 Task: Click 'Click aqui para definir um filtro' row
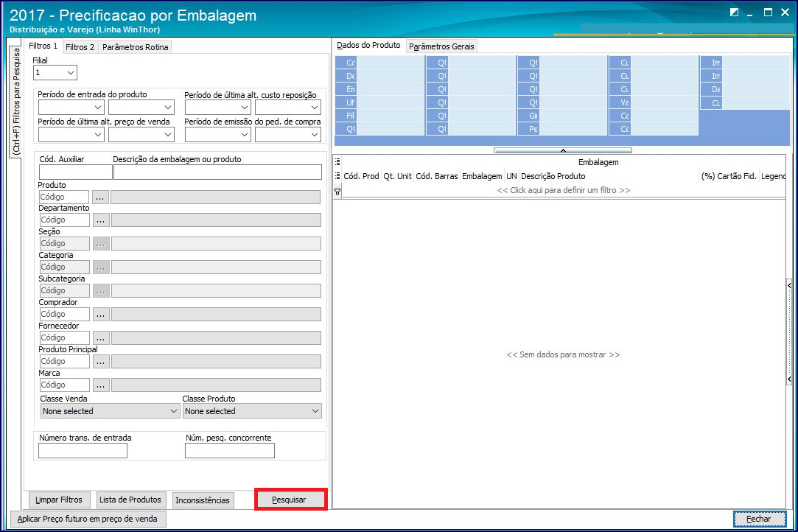(564, 190)
